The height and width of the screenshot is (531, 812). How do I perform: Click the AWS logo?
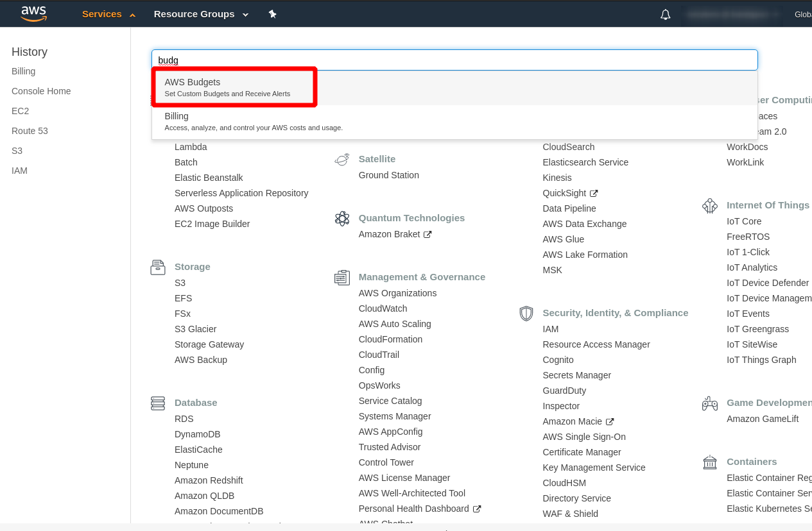tap(34, 13)
